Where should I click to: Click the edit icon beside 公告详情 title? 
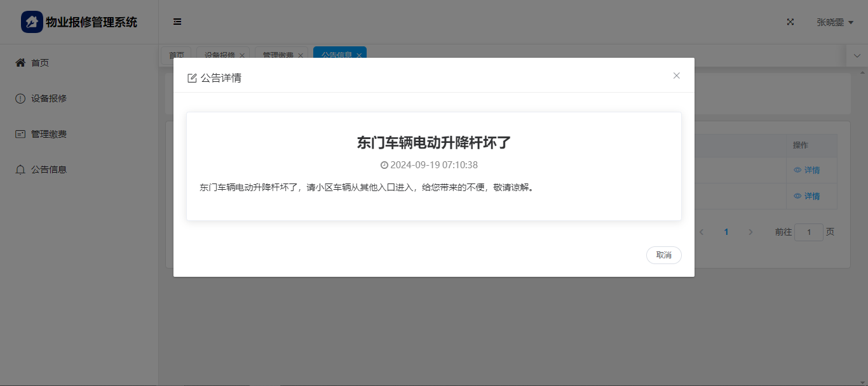point(192,78)
